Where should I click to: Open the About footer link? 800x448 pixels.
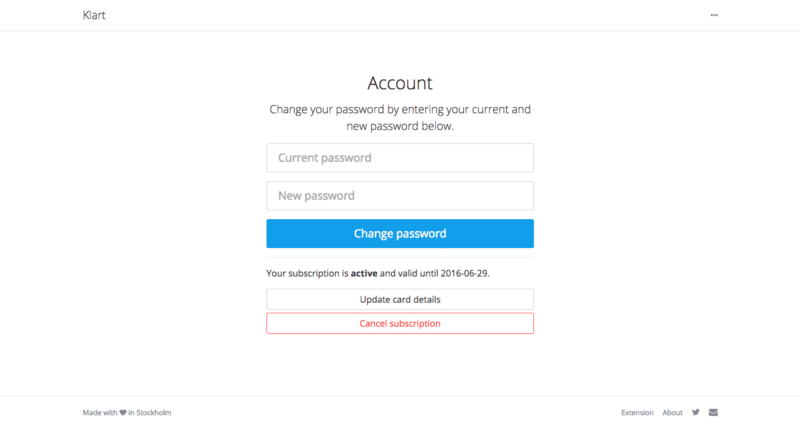point(672,413)
